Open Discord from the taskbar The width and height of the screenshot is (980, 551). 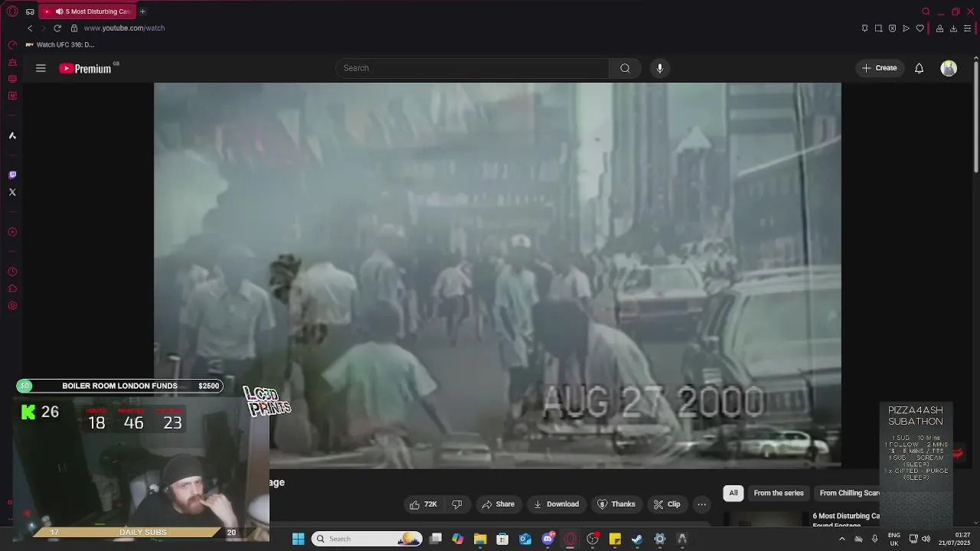coord(547,539)
